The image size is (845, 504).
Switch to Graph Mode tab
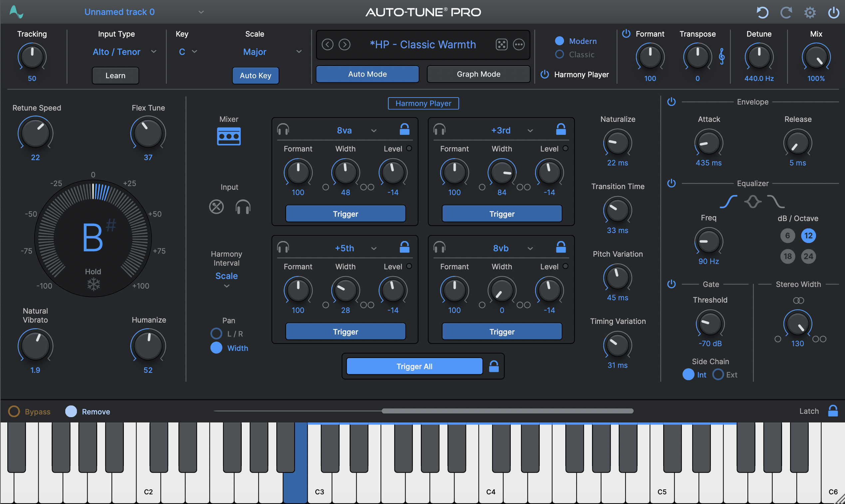coord(478,74)
